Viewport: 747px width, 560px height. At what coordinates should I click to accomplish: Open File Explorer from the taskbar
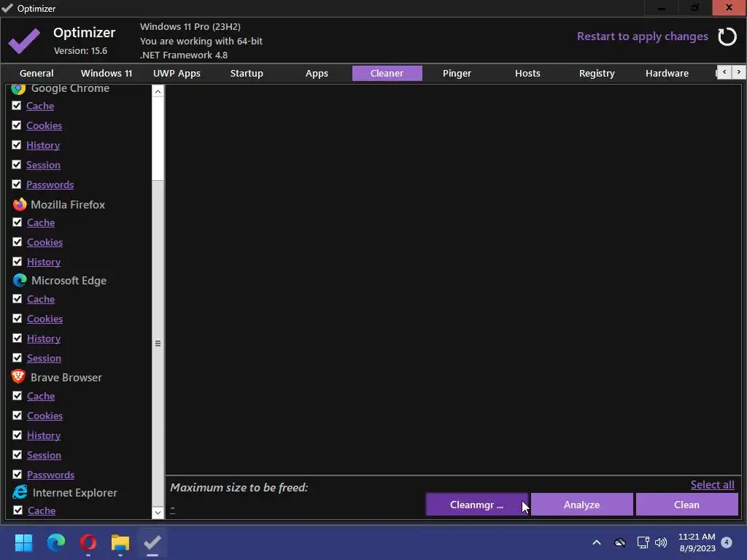(120, 542)
